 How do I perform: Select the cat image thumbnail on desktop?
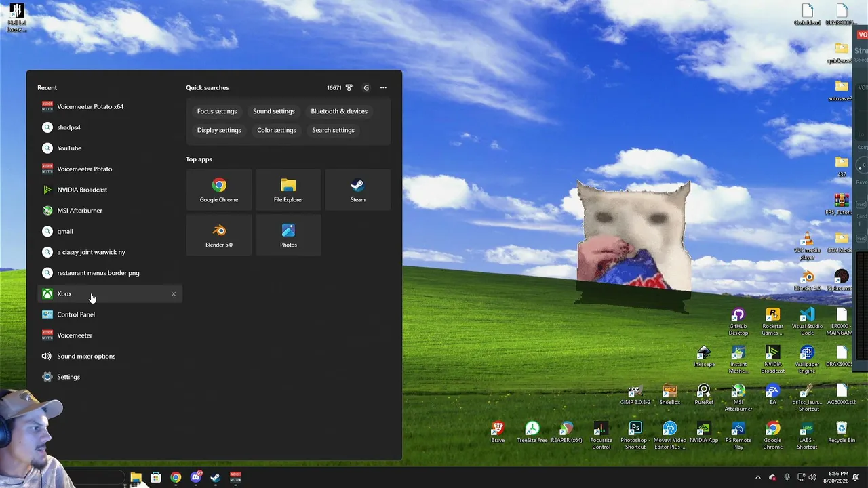pos(633,247)
